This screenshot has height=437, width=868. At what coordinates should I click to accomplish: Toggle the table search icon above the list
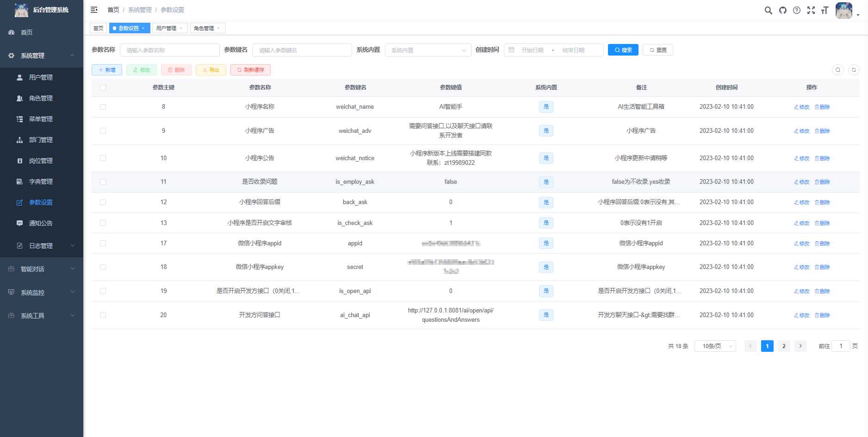pyautogui.click(x=838, y=70)
